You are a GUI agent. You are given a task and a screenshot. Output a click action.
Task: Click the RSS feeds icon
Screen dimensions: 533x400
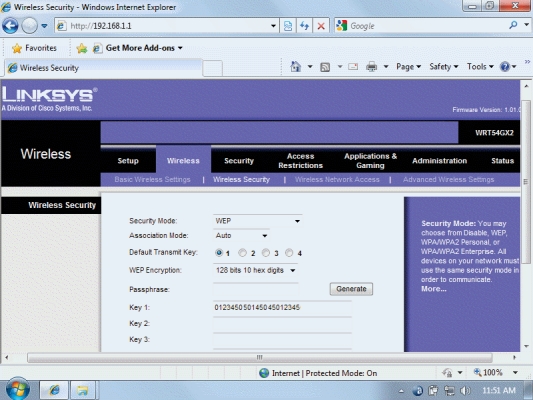(325, 67)
